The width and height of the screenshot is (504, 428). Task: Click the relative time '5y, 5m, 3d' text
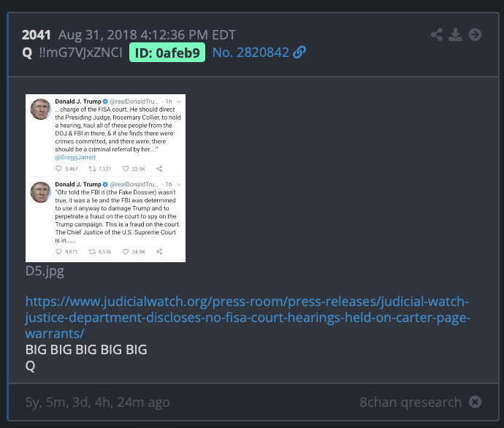pyautogui.click(x=97, y=402)
